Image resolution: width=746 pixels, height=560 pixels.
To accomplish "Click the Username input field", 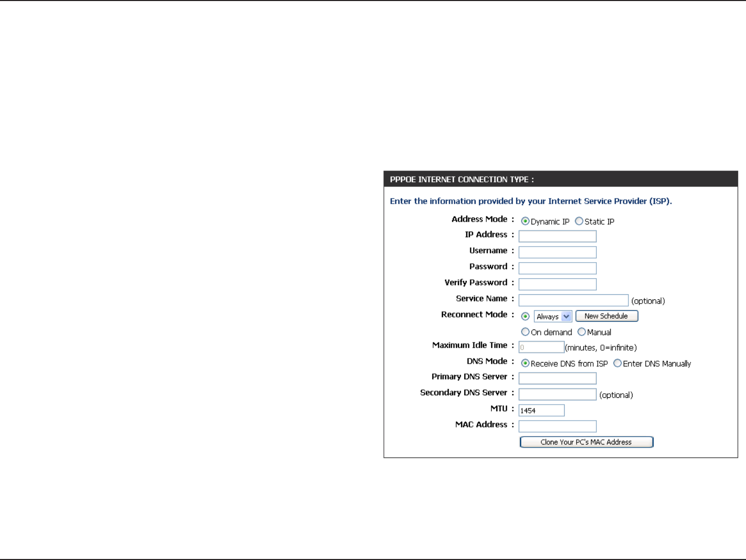I will pyautogui.click(x=557, y=252).
